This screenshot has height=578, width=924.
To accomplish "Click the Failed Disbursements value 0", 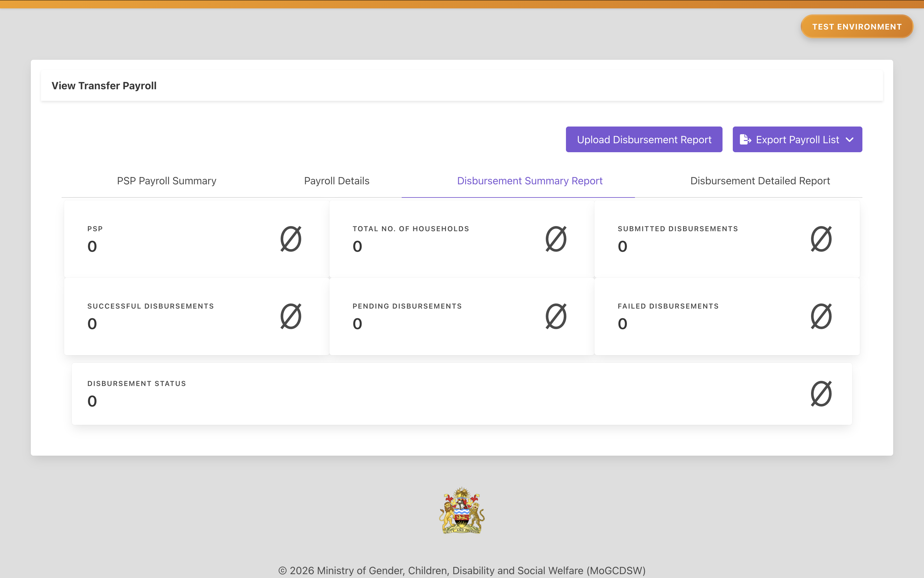I will [622, 324].
